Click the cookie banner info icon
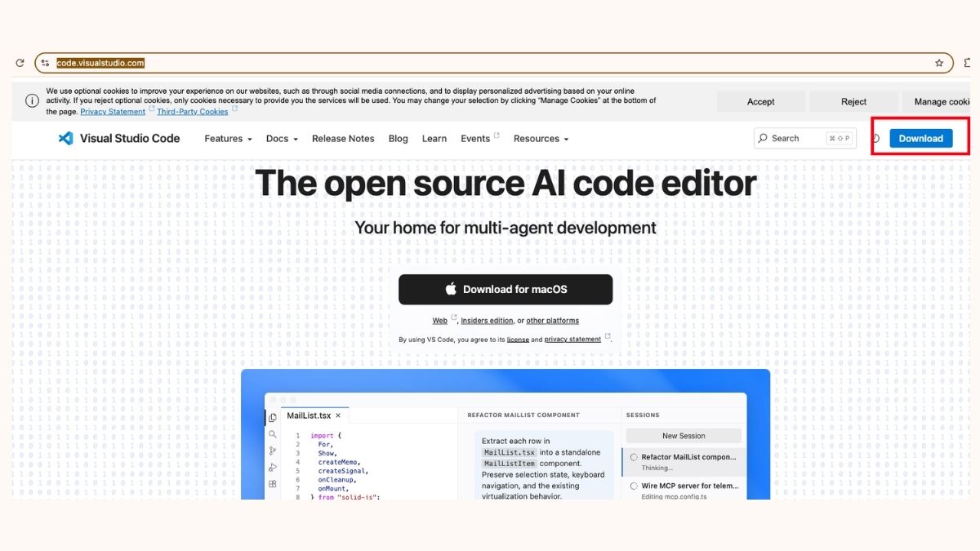980x551 pixels. point(32,101)
